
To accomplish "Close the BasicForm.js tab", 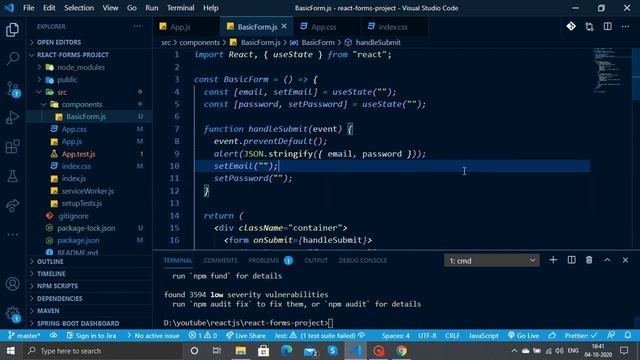I will [284, 27].
